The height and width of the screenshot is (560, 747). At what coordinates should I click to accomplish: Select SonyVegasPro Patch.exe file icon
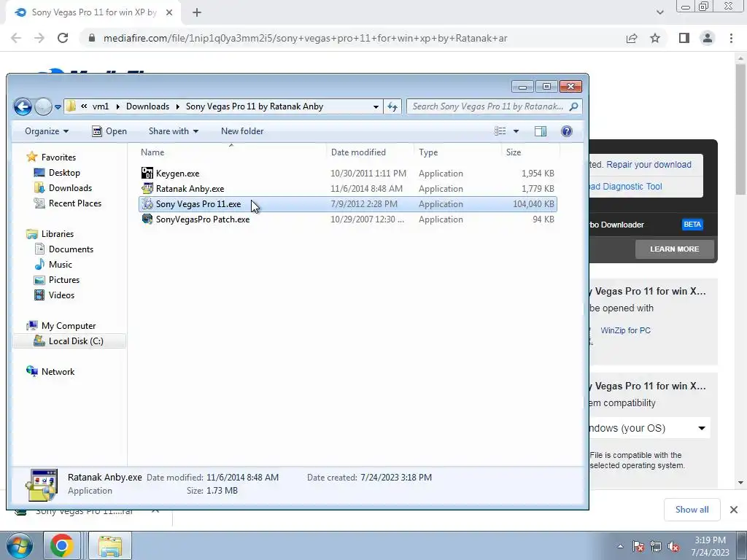[147, 219]
